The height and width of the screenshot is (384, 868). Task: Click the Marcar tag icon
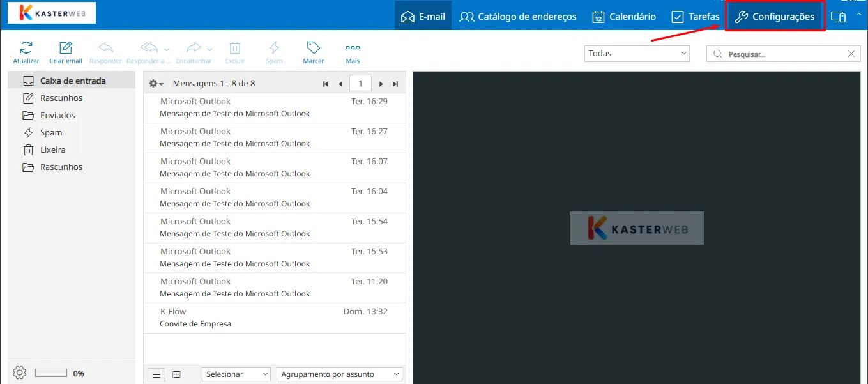[x=313, y=48]
